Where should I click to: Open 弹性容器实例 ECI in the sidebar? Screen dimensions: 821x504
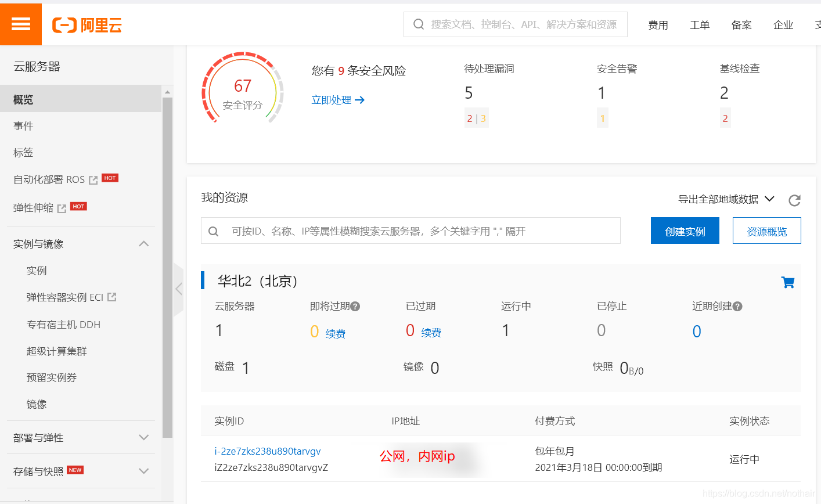click(64, 297)
